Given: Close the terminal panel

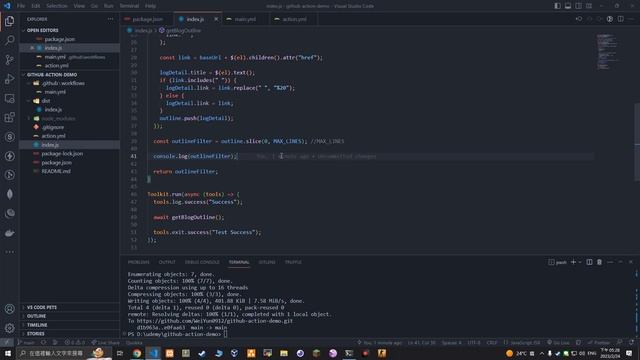Looking at the screenshot, I should (x=631, y=262).
